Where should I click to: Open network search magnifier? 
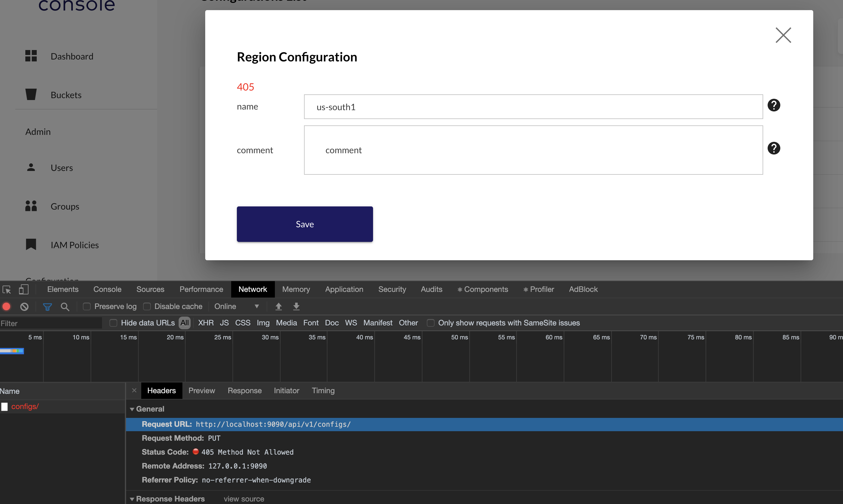(x=65, y=307)
